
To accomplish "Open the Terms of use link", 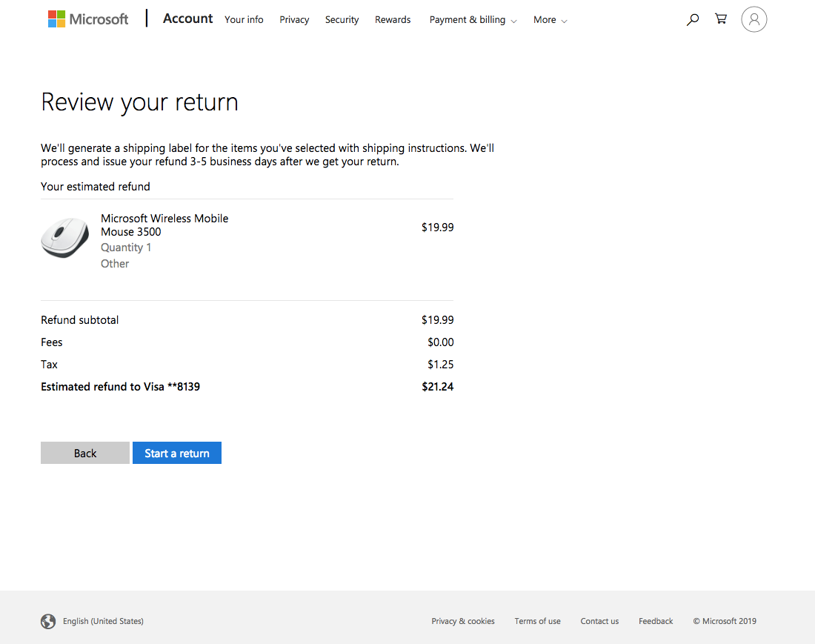I will click(x=537, y=621).
